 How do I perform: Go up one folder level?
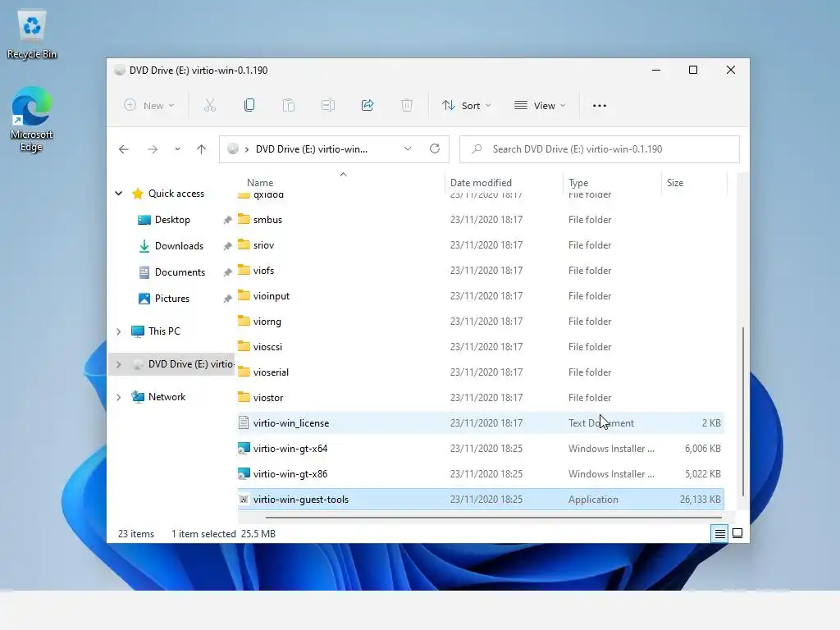202,149
